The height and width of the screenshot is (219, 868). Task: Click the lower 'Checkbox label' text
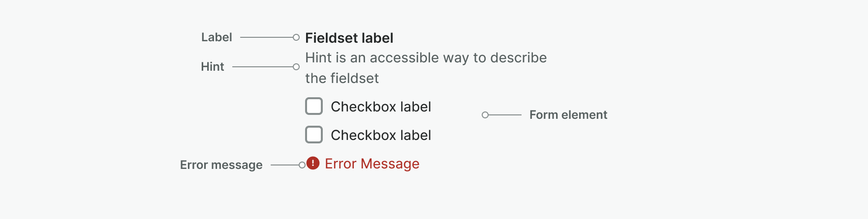pyautogui.click(x=380, y=135)
